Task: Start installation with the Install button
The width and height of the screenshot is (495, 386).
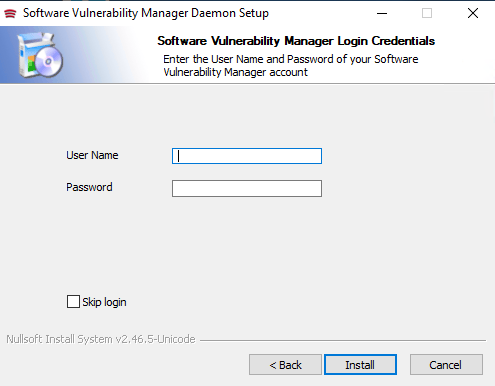Action: click(360, 365)
